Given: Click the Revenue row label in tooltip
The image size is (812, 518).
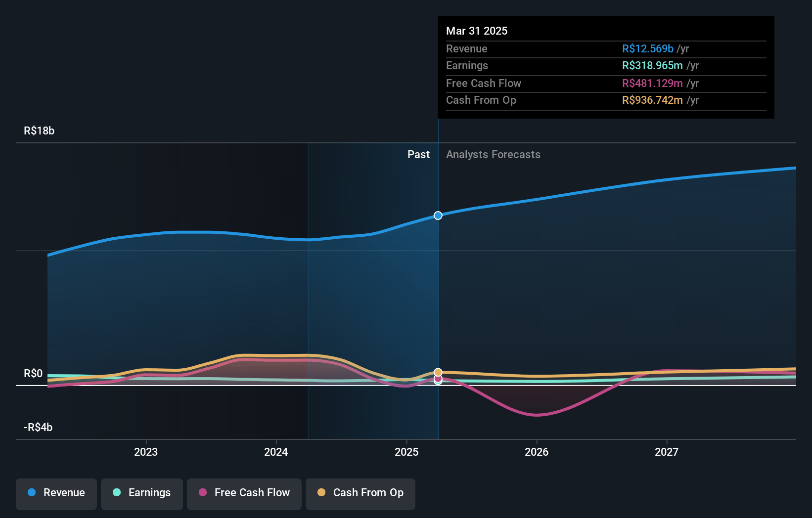Looking at the screenshot, I should 466,49.
